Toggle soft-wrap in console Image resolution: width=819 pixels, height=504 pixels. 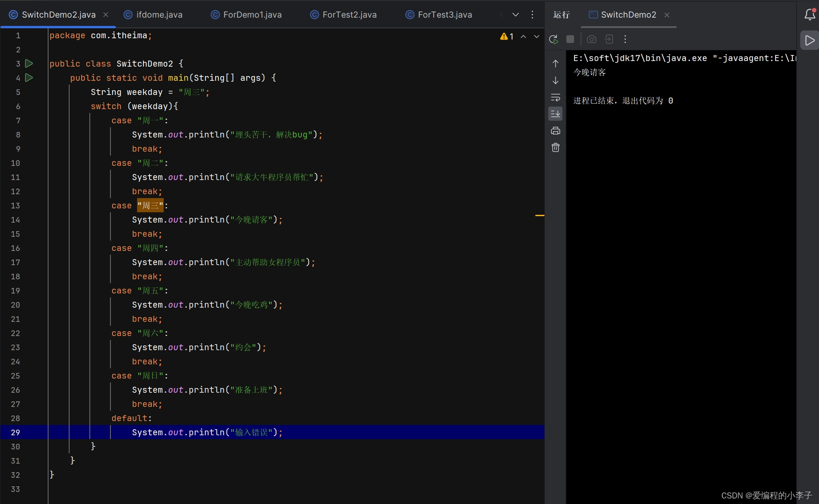click(x=556, y=98)
